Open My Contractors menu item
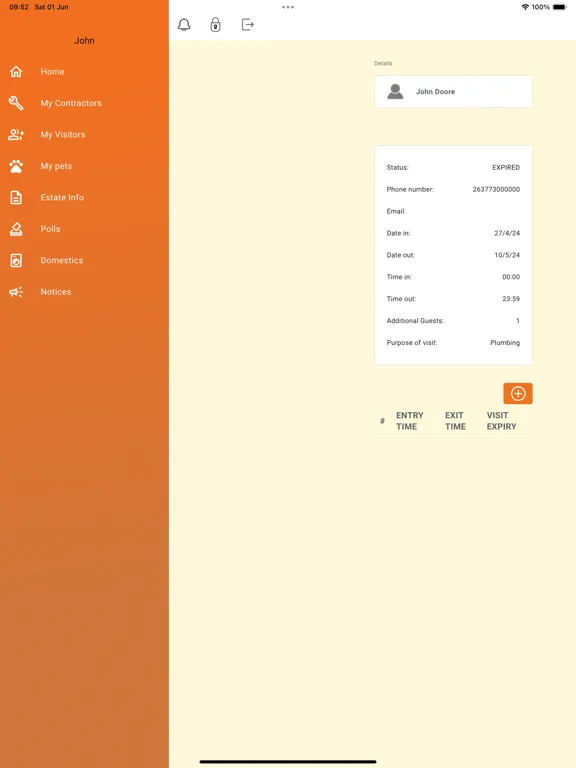Screen dimensions: 576x768 pyautogui.click(x=71, y=103)
